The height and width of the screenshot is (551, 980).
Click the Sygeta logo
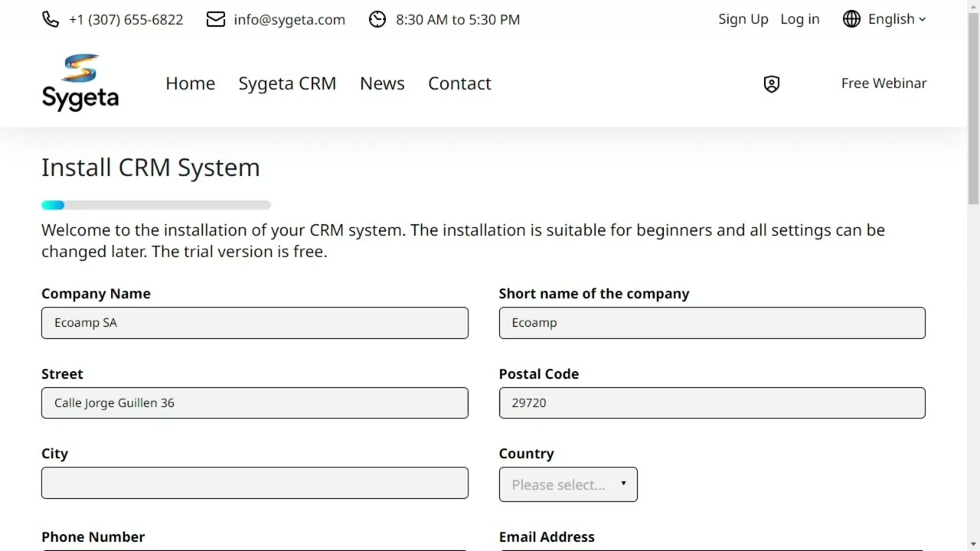(80, 83)
